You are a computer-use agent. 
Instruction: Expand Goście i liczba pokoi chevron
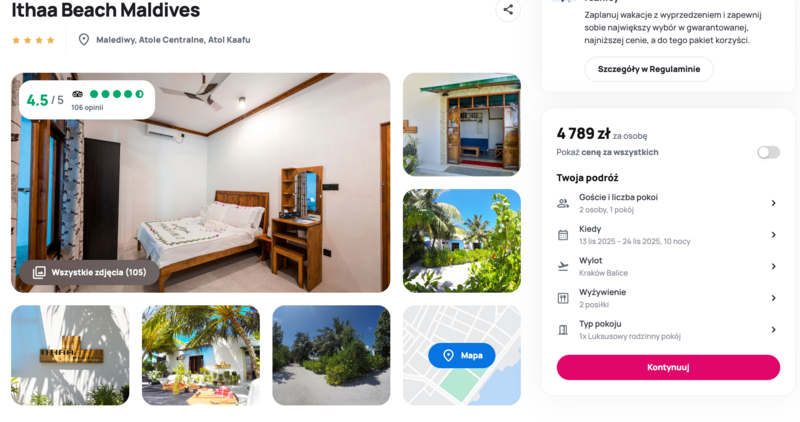point(773,203)
